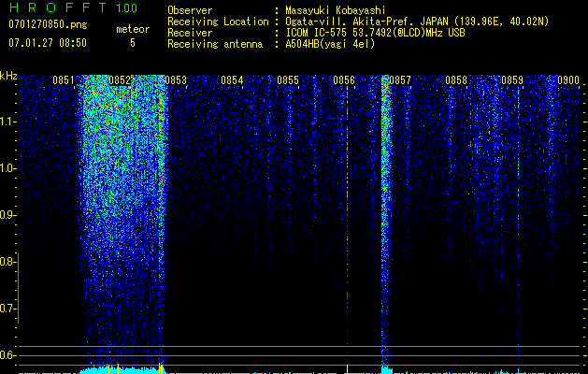Image resolution: width=588 pixels, height=374 pixels.
Task: Click the 0.8 kHz axis label
Action: 7,262
